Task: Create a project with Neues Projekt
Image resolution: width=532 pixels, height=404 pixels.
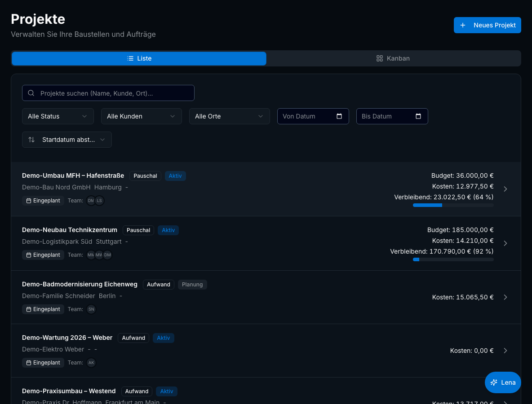Action: pyautogui.click(x=487, y=25)
